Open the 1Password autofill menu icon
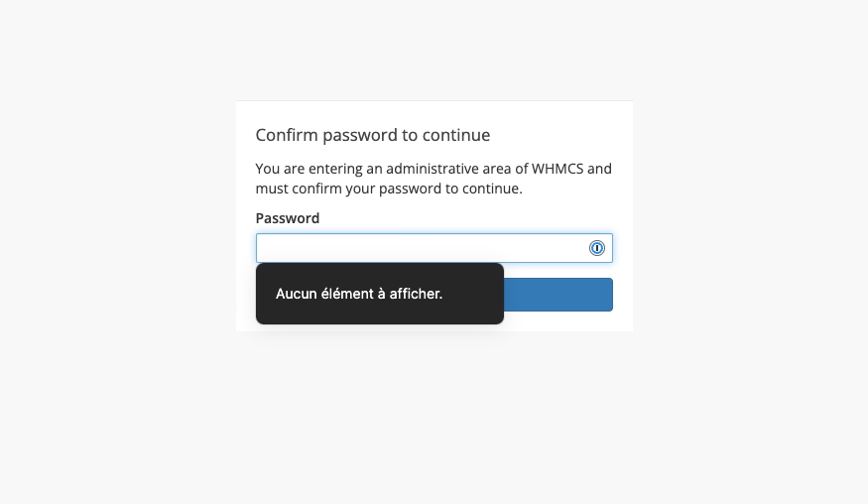The width and height of the screenshot is (868, 504). (597, 248)
